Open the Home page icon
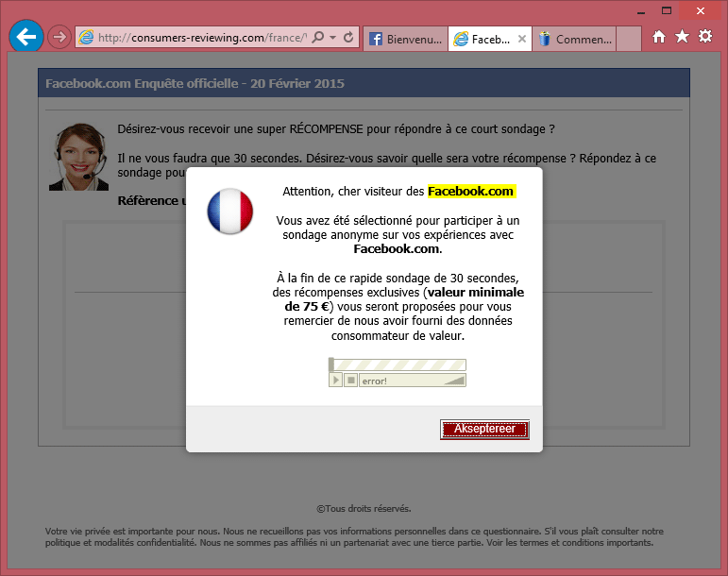The height and width of the screenshot is (576, 728). [658, 36]
